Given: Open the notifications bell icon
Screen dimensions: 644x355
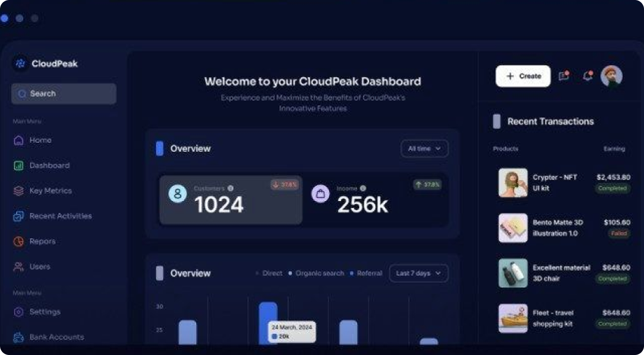Looking at the screenshot, I should point(588,76).
